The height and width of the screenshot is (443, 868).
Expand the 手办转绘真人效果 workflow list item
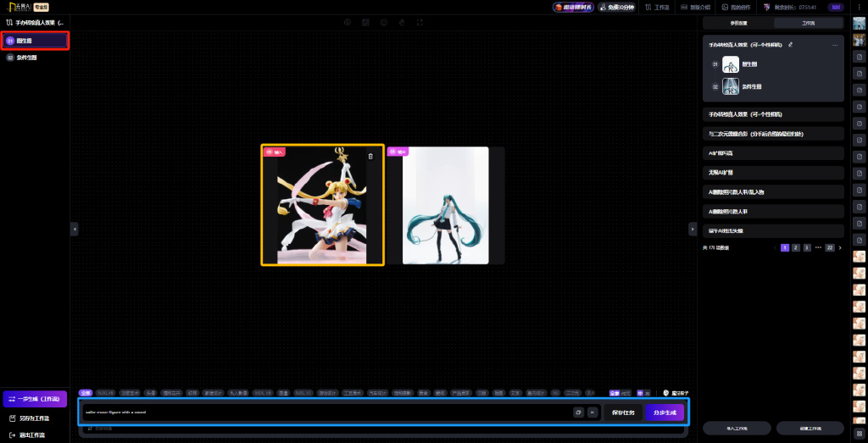click(773, 114)
